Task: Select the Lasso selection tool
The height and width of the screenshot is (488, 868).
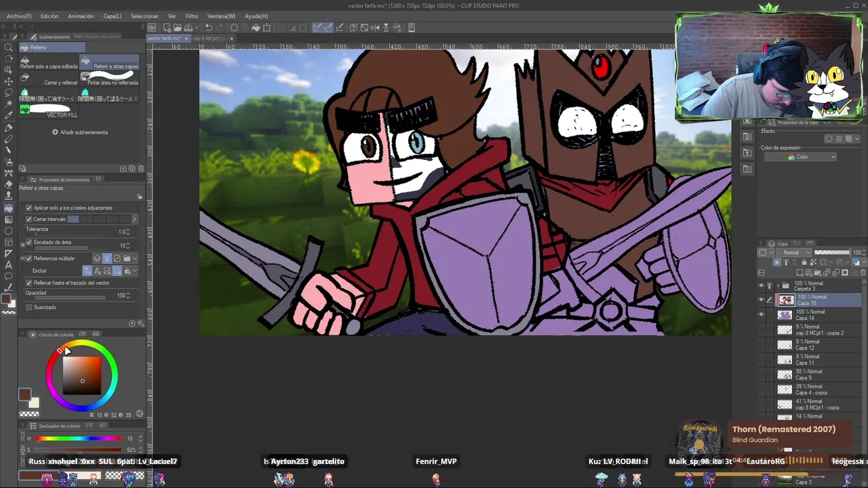Action: click(x=9, y=92)
